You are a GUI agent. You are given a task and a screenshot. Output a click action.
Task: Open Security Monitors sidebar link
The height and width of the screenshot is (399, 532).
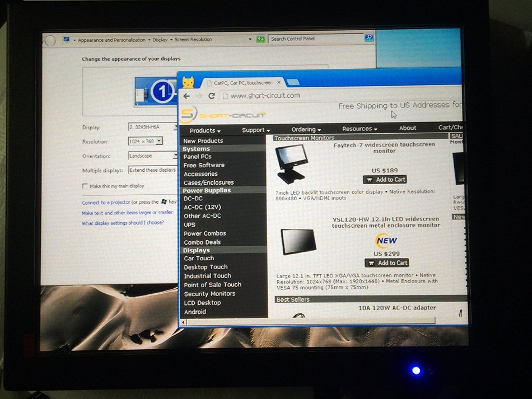click(x=209, y=294)
